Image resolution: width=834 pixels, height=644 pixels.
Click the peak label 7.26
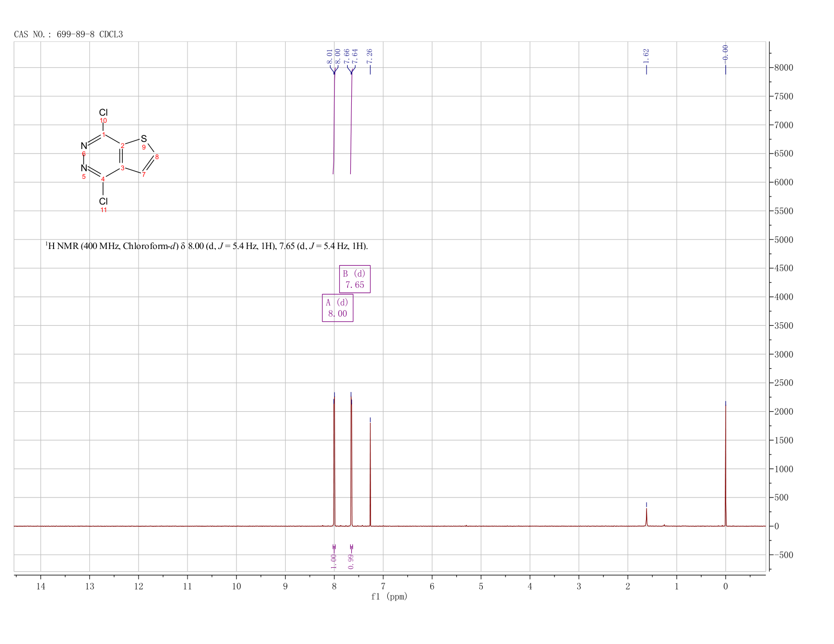click(369, 56)
